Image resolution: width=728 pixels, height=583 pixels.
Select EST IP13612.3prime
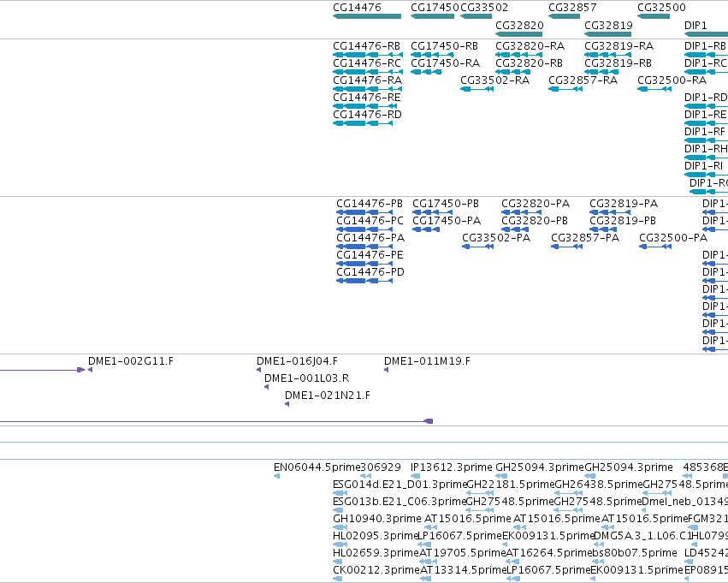(416, 476)
